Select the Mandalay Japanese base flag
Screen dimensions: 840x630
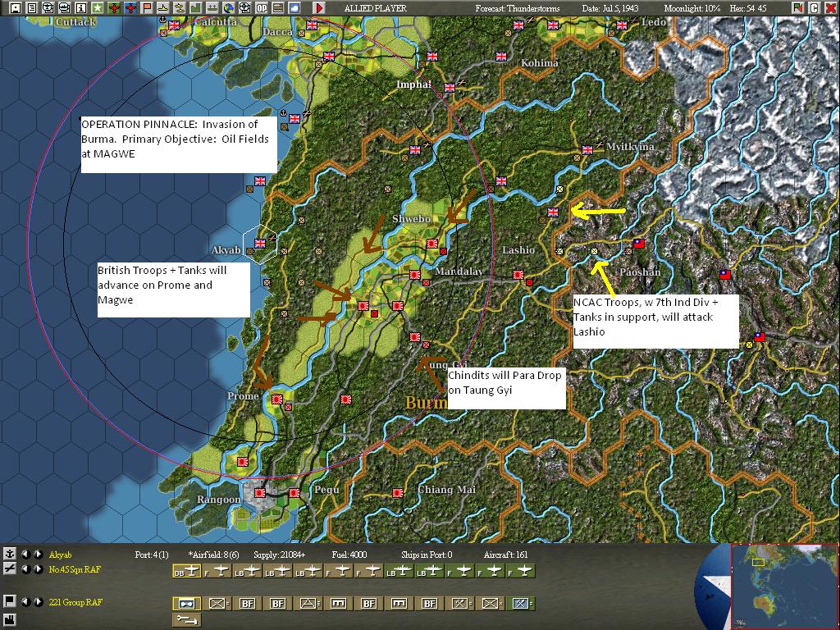click(414, 275)
